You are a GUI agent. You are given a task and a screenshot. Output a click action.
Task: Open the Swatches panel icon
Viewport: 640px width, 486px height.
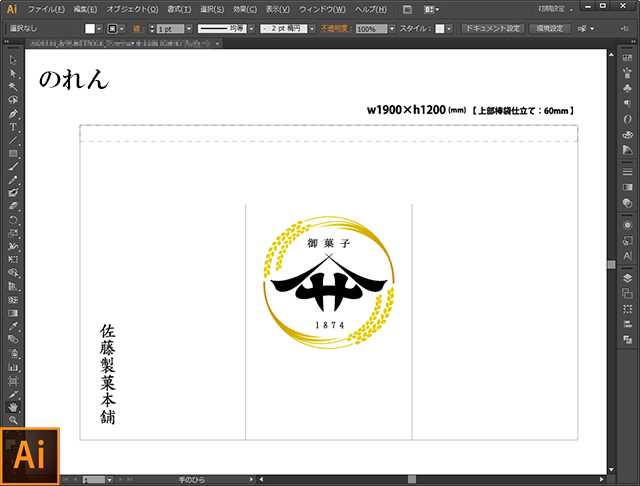click(627, 58)
